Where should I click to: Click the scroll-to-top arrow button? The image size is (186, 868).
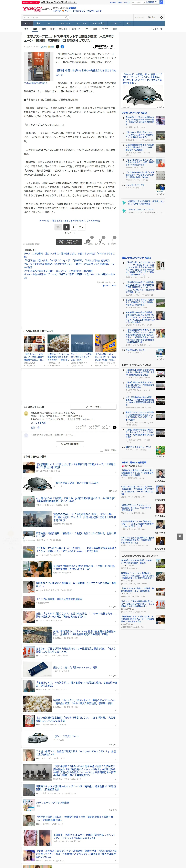(180, 536)
